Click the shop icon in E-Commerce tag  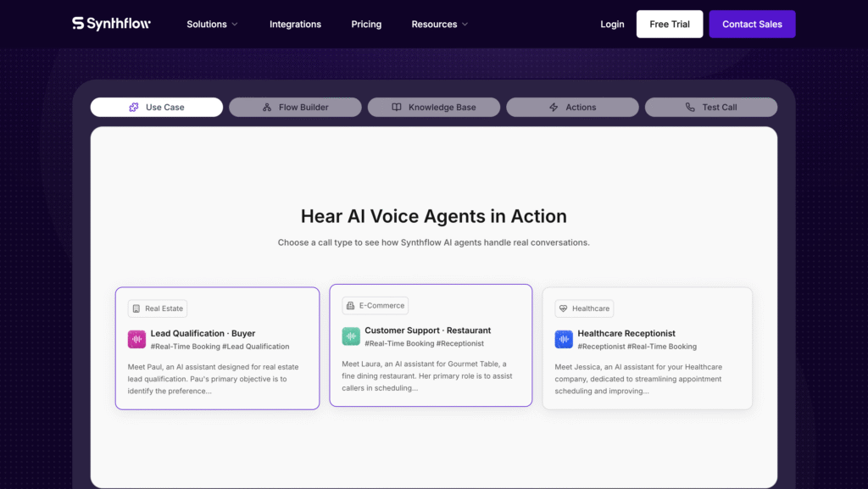[x=350, y=305]
